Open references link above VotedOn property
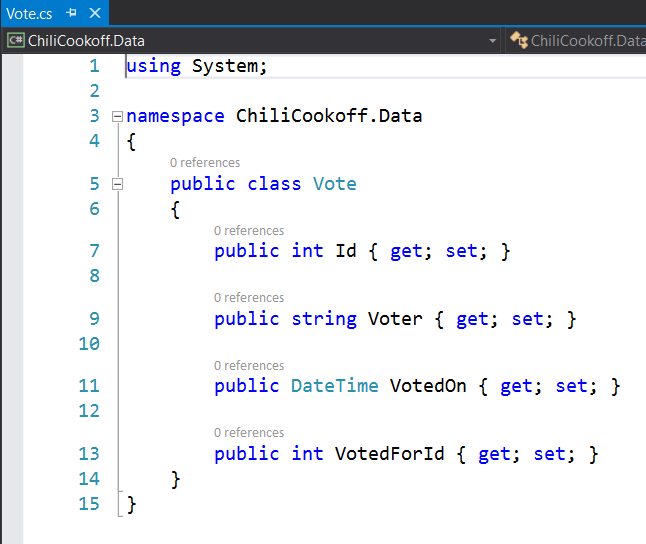Viewport: 646px width, 544px height. tap(249, 366)
